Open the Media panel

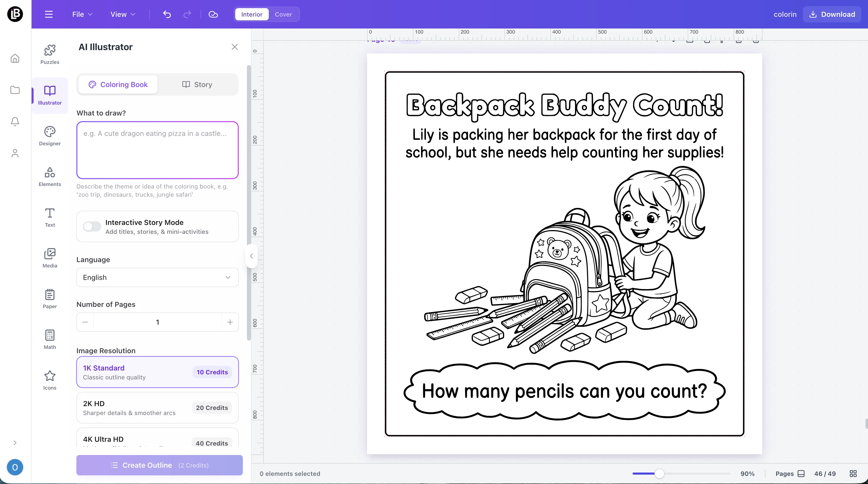click(50, 258)
